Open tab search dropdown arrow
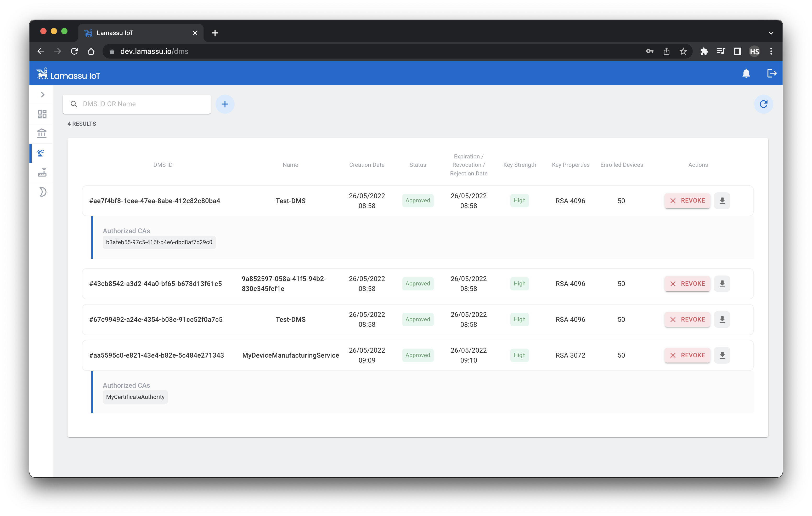The width and height of the screenshot is (812, 516). pos(771,33)
